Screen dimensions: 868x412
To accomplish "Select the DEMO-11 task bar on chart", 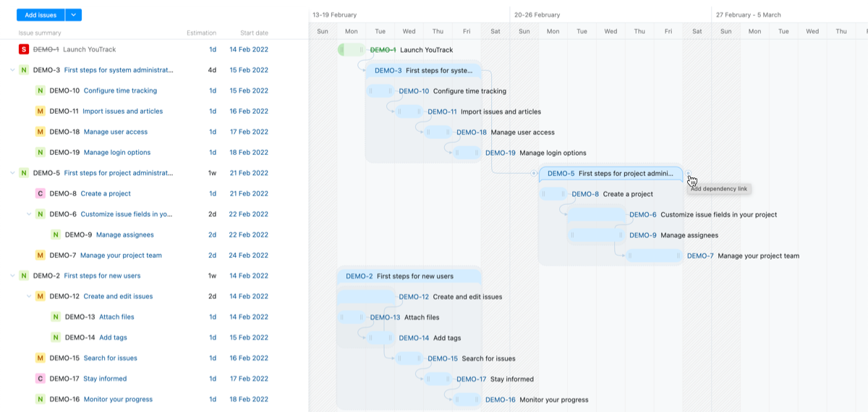I will [x=409, y=112].
